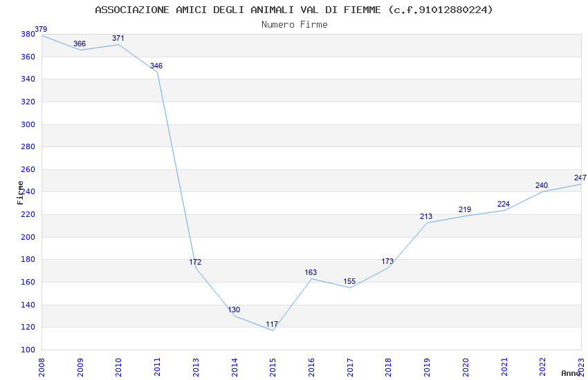Click the 213 data label for 2019
Screen dimensions: 588x380
[x=426, y=216]
